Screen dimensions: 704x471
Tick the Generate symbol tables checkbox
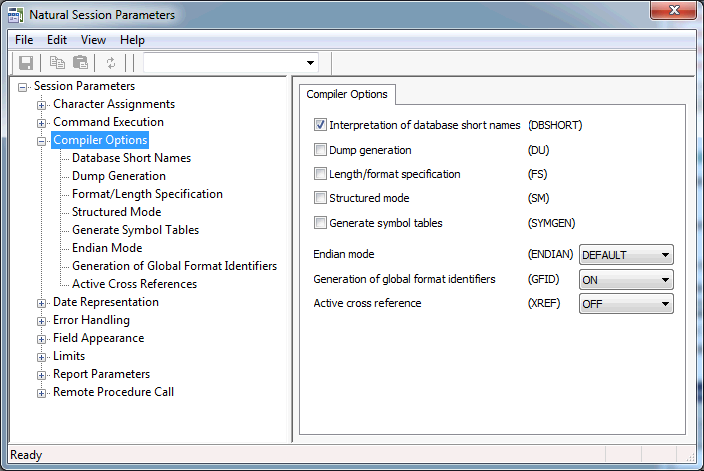tap(320, 223)
